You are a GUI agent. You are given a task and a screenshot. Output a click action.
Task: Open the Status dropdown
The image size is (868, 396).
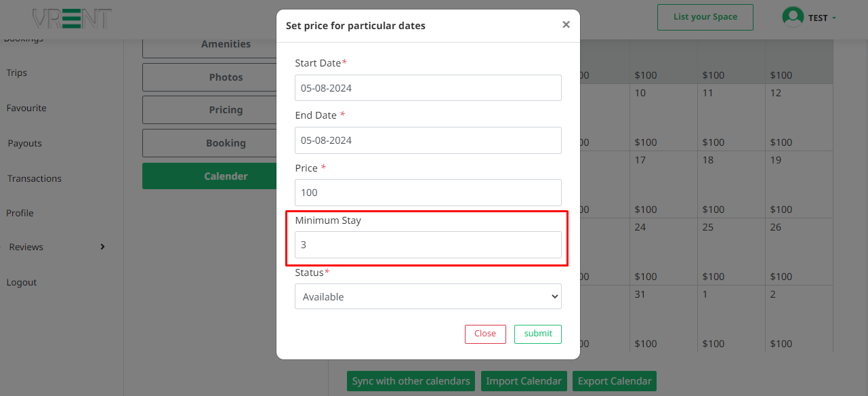point(428,296)
